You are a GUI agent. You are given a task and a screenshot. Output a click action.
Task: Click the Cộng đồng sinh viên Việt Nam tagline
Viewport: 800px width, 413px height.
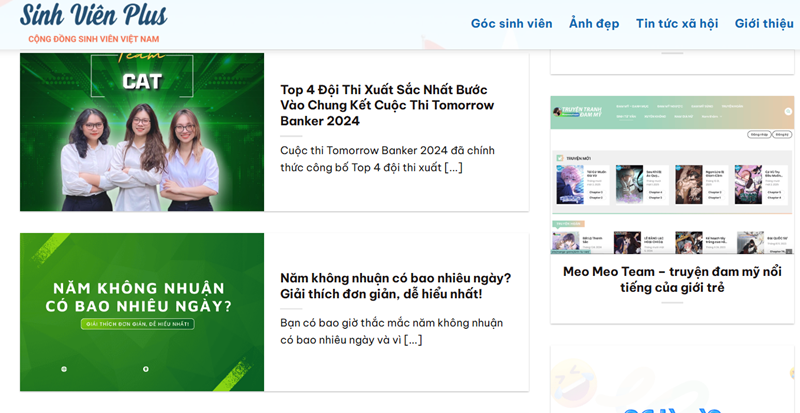(x=93, y=39)
